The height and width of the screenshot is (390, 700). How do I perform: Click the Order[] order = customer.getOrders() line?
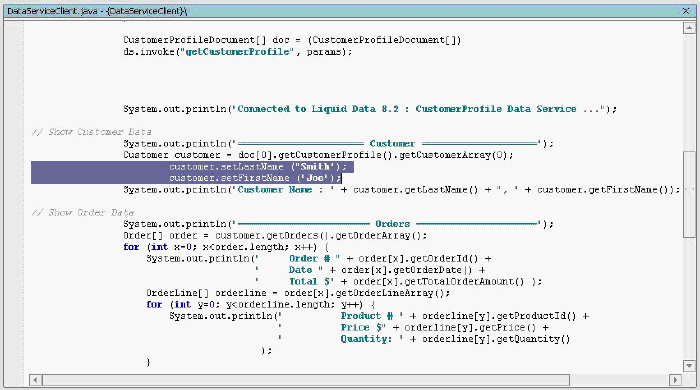tap(275, 235)
